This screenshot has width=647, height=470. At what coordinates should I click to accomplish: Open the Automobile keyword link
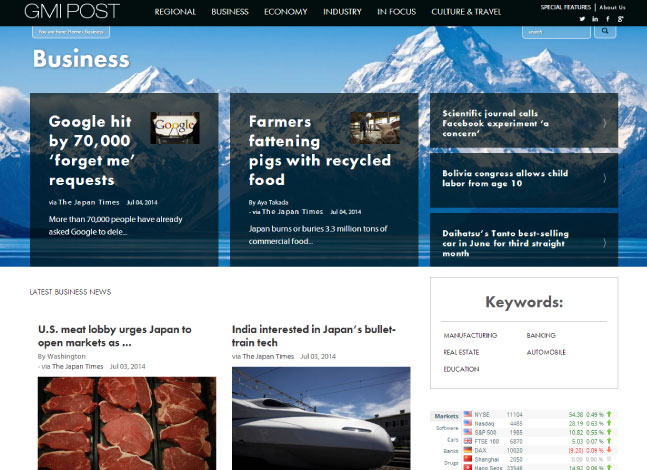click(x=546, y=352)
